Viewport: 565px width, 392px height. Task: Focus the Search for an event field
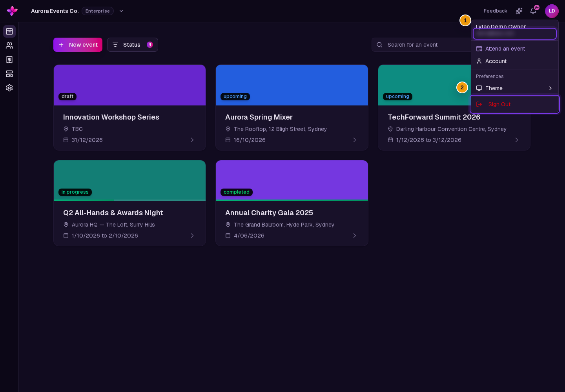tap(422, 45)
